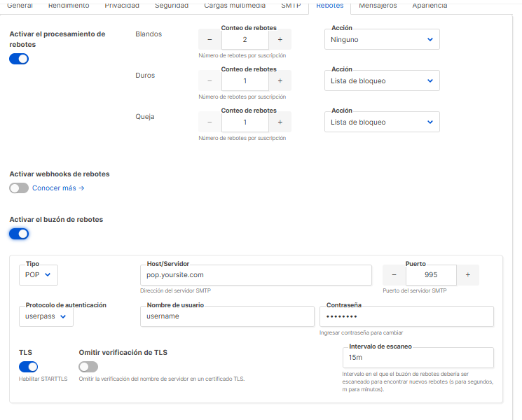The width and height of the screenshot is (522, 420).
Task: Decrease the Blandos bounce count with minus
Action: pyautogui.click(x=210, y=40)
